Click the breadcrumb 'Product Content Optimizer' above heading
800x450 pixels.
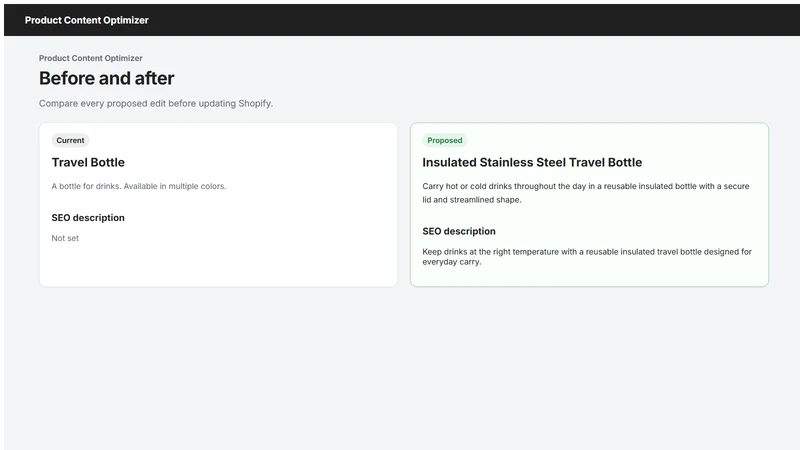point(91,58)
